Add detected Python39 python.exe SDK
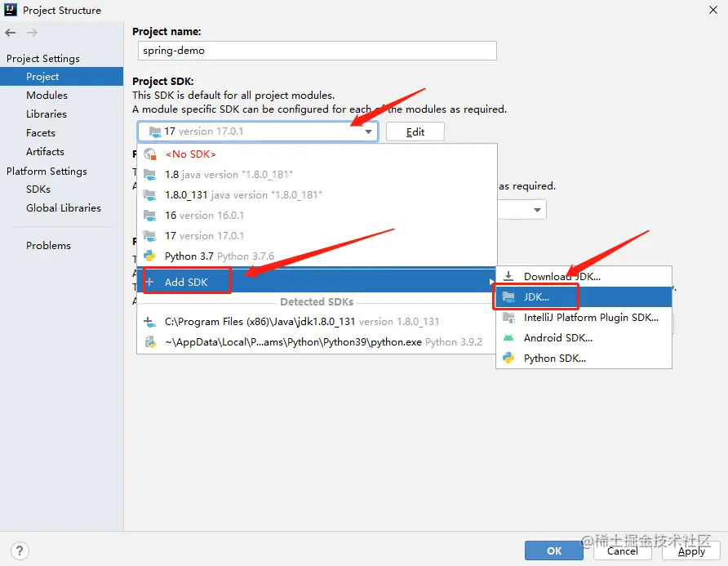The width and height of the screenshot is (728, 566). click(x=317, y=342)
